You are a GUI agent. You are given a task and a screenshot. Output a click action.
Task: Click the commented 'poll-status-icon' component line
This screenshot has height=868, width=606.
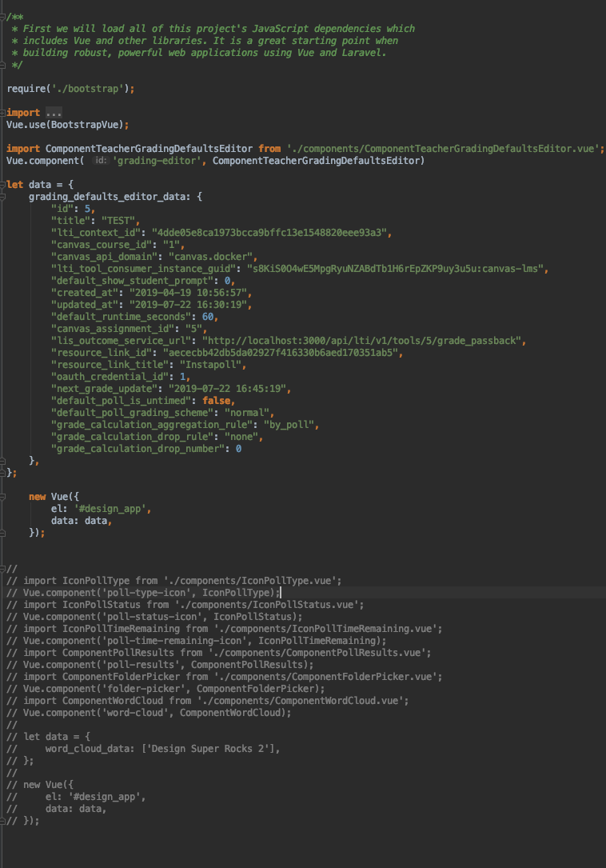coord(154,617)
